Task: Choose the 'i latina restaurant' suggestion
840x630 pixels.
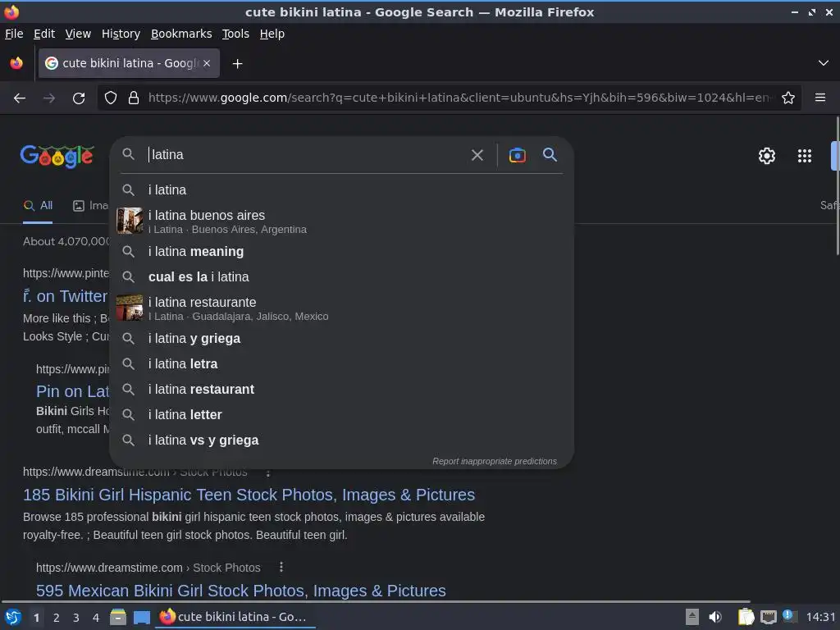Action: (341, 390)
